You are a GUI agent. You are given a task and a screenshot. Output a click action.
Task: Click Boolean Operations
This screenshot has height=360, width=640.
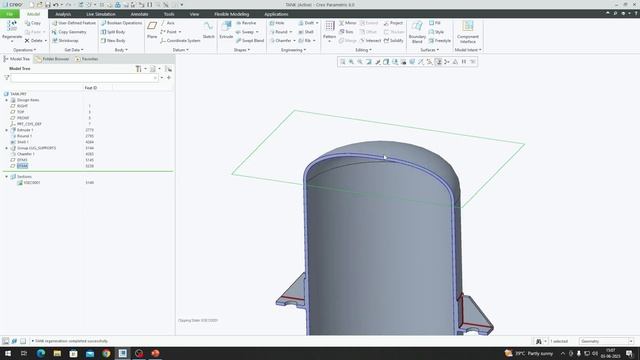121,23
